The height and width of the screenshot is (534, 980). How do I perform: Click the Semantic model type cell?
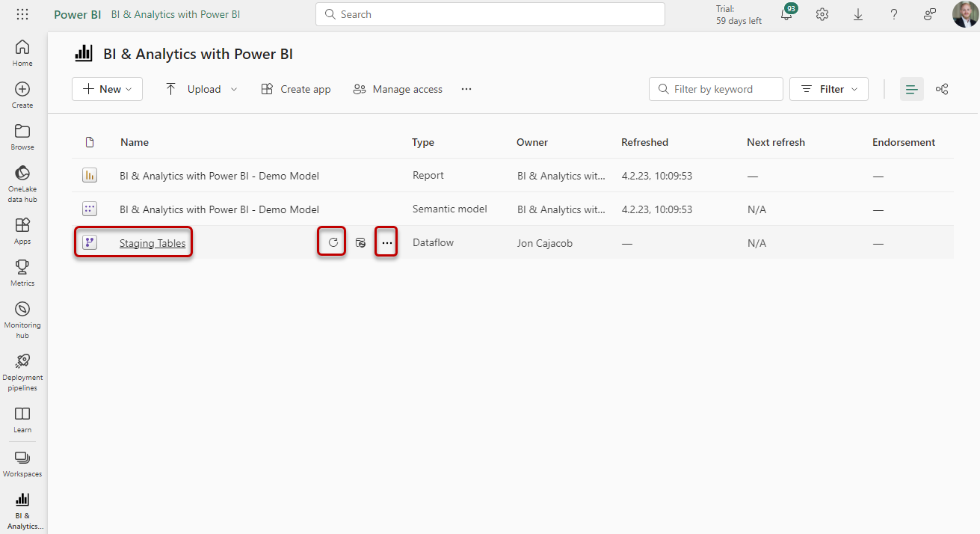point(449,209)
